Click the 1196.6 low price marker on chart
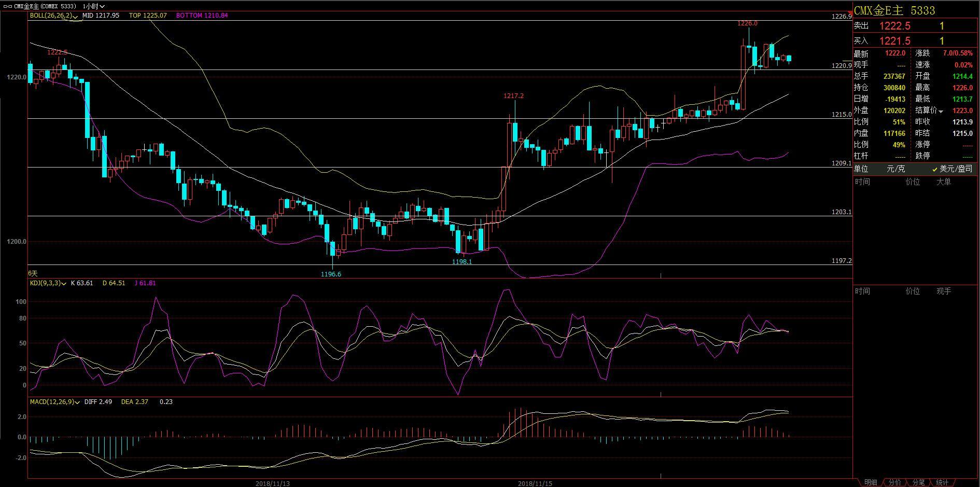Image resolution: width=980 pixels, height=487 pixels. click(x=331, y=274)
